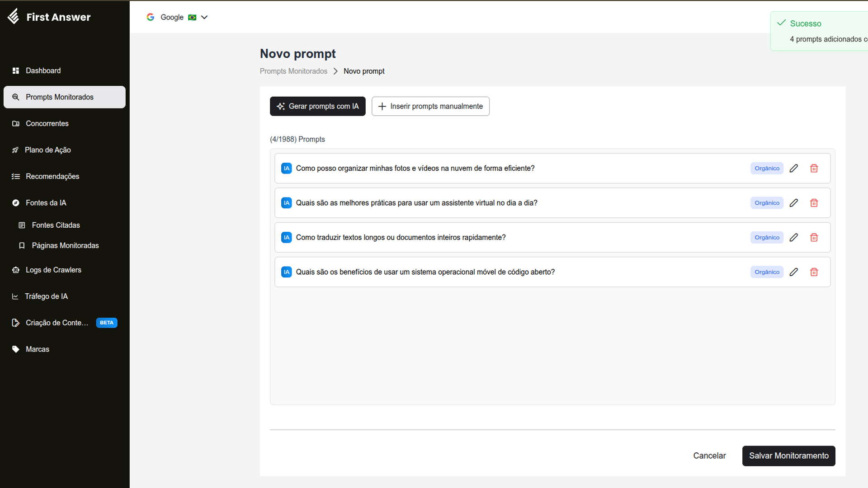The width and height of the screenshot is (868, 488).
Task: Click Inserir prompts manualmente button
Action: [430, 106]
